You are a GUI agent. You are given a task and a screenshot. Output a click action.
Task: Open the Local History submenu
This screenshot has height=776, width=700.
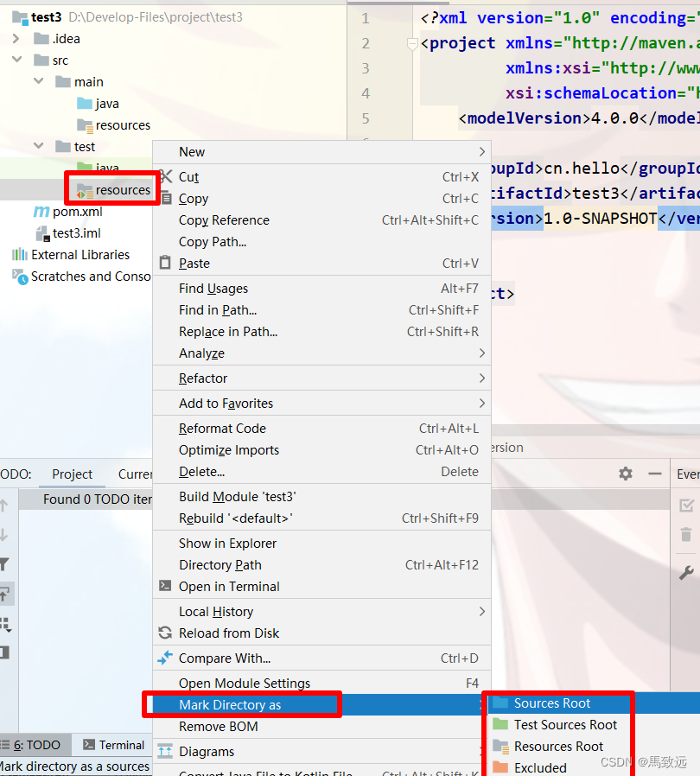321,612
